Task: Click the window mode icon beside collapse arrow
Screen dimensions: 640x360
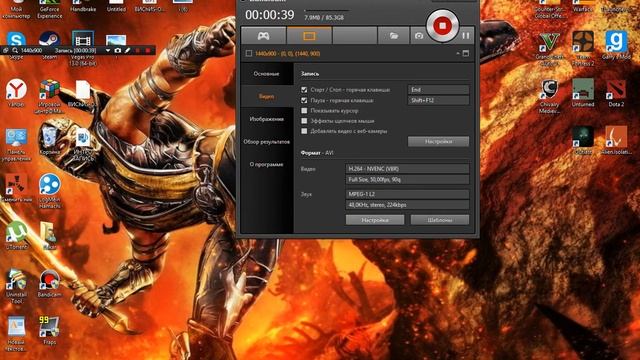Action: pyautogui.click(x=466, y=53)
